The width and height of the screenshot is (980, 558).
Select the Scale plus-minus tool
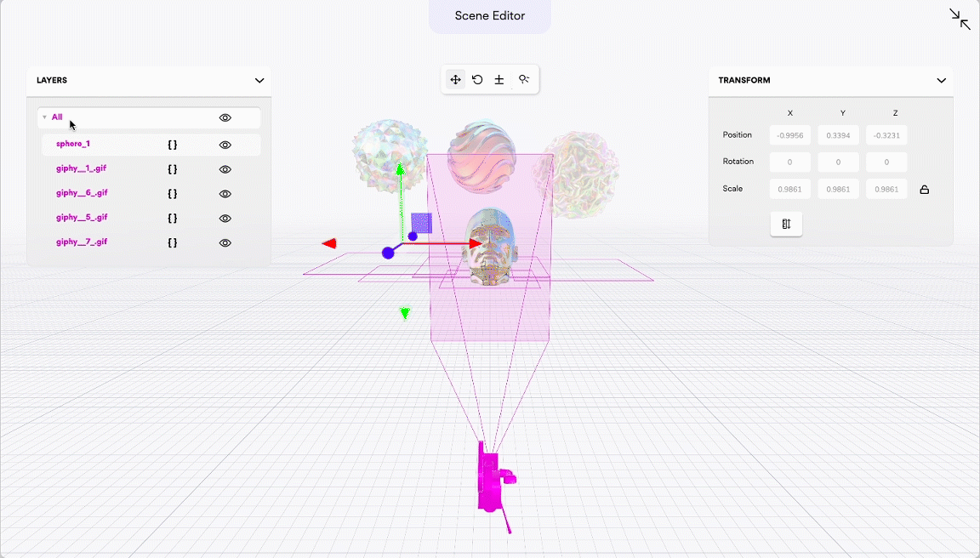point(499,80)
